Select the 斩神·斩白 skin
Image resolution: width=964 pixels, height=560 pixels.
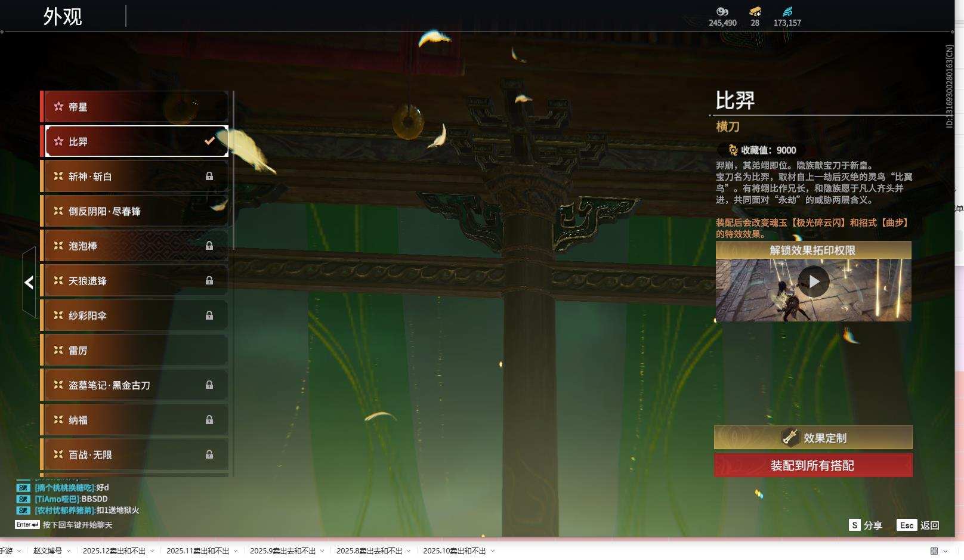point(134,177)
